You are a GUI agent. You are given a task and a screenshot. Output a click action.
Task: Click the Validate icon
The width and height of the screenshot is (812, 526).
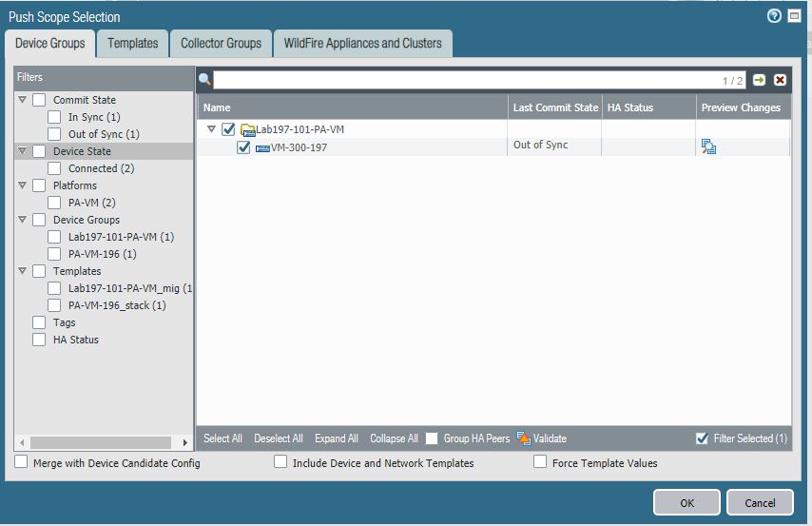[524, 438]
